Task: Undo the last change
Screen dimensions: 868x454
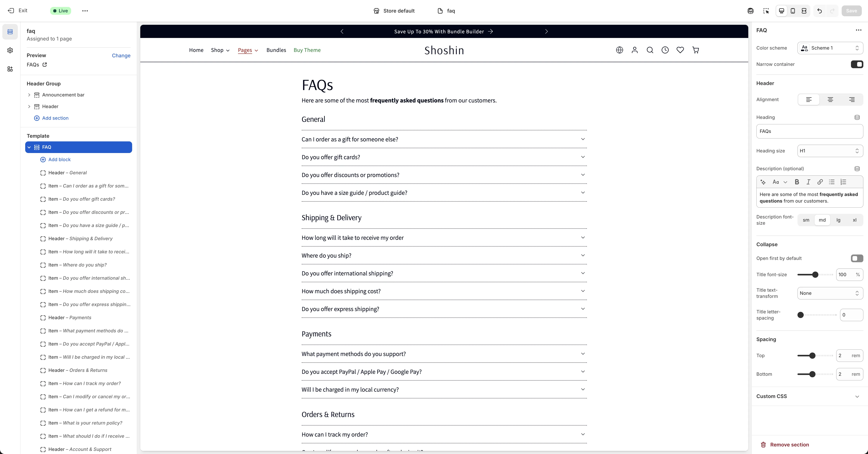Action: pyautogui.click(x=820, y=11)
